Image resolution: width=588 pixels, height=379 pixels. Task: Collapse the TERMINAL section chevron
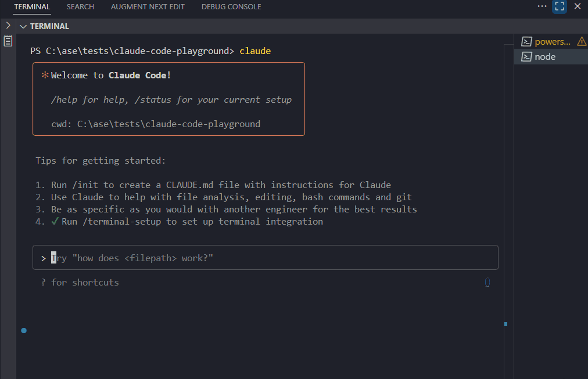point(23,26)
